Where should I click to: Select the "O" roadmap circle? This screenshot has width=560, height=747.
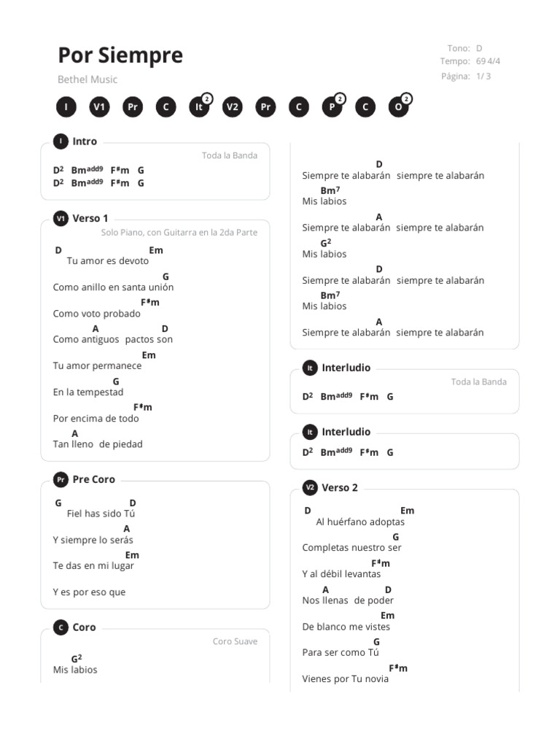[398, 107]
